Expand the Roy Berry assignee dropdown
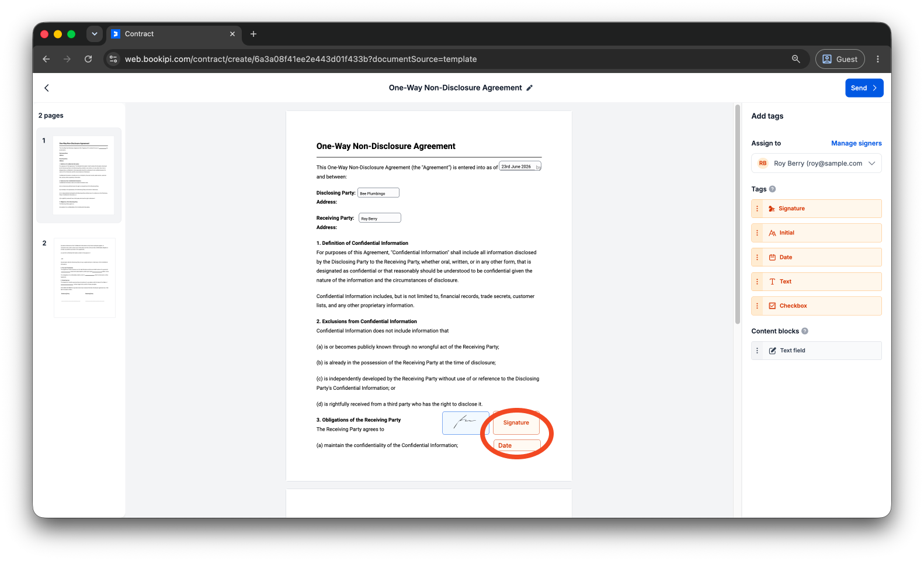The height and width of the screenshot is (561, 924). [816, 164]
